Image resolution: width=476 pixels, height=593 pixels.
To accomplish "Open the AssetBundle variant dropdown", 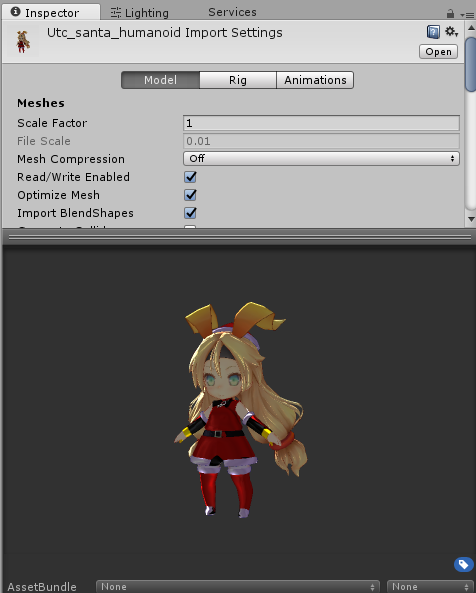I will [430, 587].
